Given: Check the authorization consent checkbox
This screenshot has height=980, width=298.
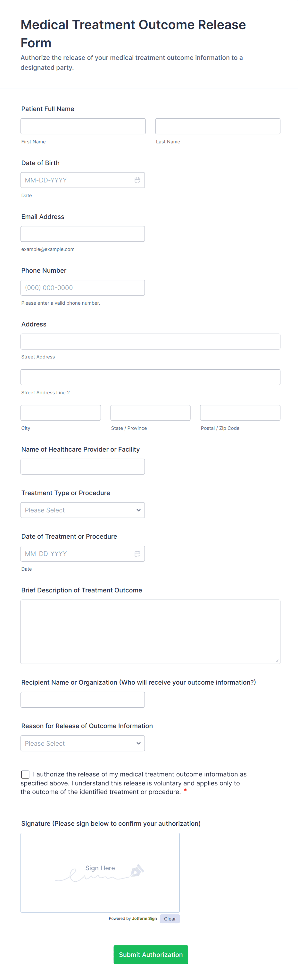Looking at the screenshot, I should tap(26, 774).
